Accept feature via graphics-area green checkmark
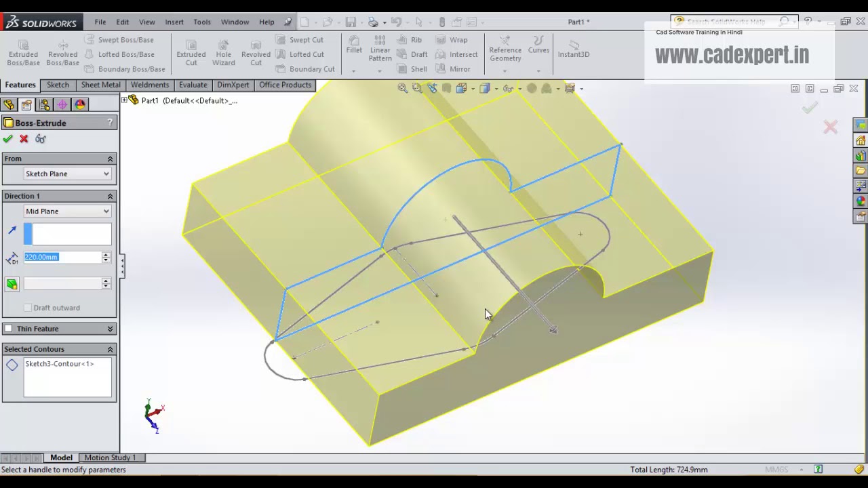Viewport: 868px width, 488px height. (810, 108)
